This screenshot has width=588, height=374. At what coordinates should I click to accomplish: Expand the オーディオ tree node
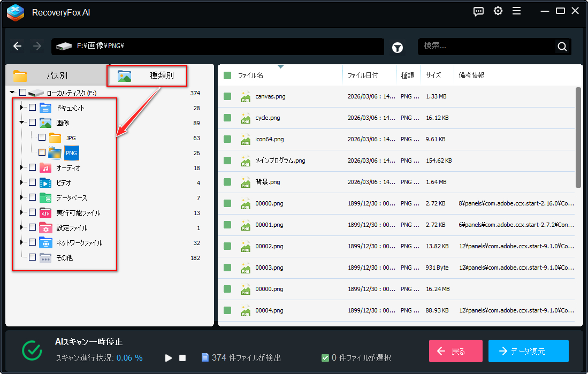[22, 167]
